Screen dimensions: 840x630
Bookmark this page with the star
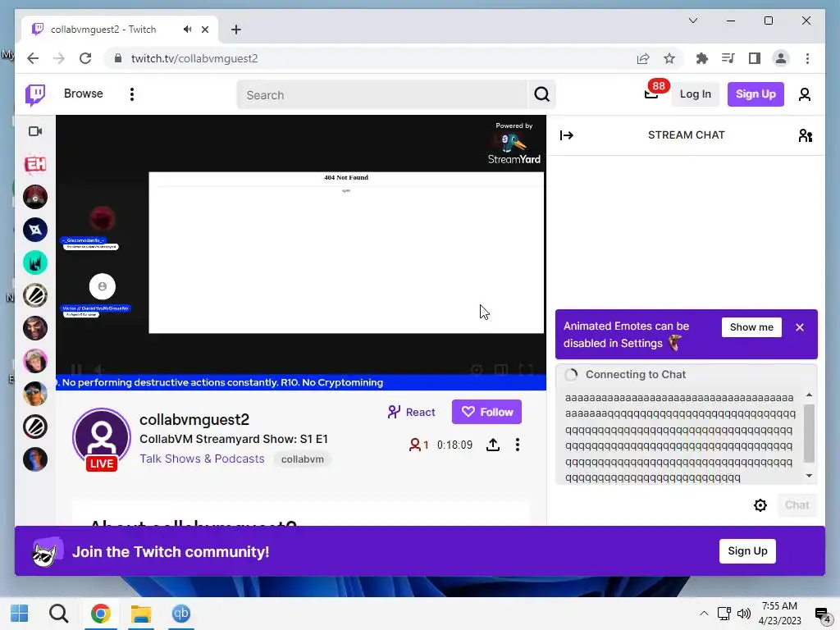pos(669,58)
